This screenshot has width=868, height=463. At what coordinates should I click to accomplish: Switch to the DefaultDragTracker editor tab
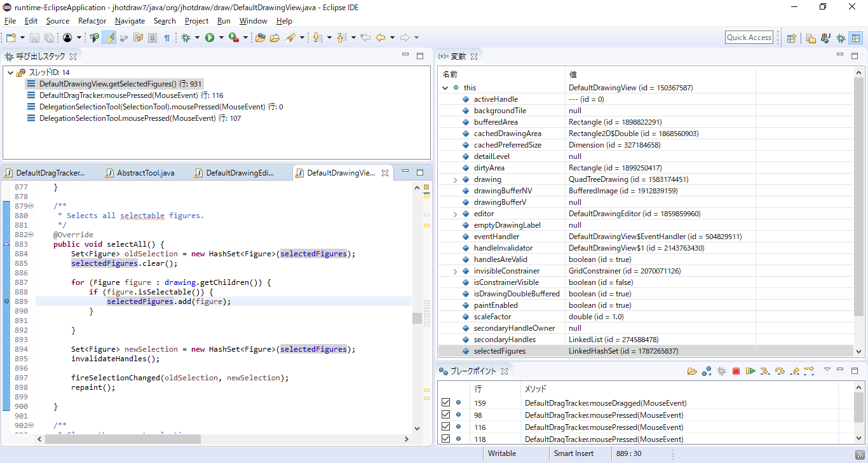coord(50,173)
